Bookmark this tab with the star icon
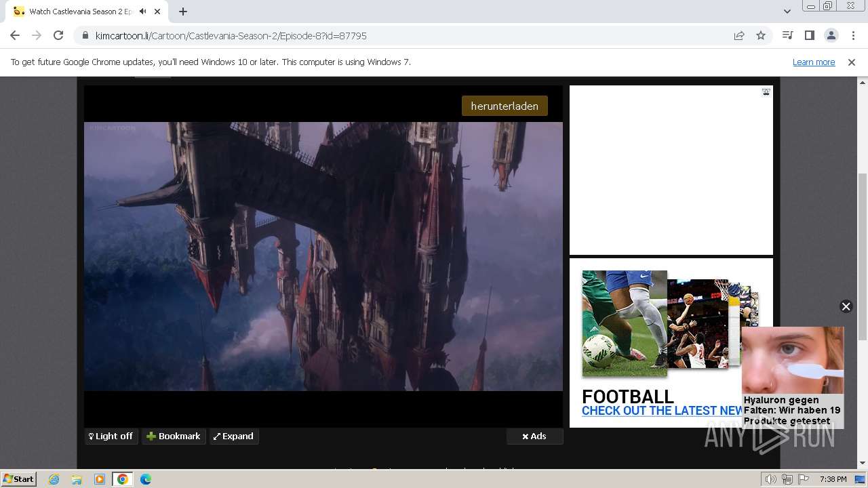This screenshot has height=488, width=868. click(761, 36)
